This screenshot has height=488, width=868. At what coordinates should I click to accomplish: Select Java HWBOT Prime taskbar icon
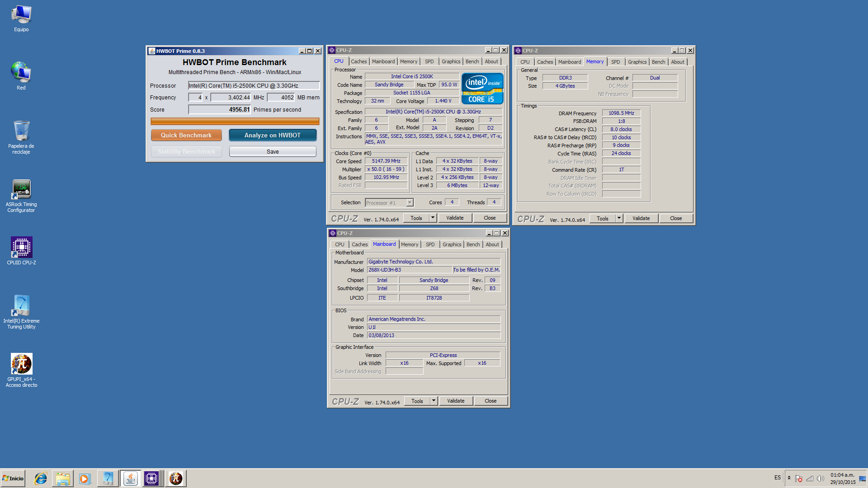point(130,479)
